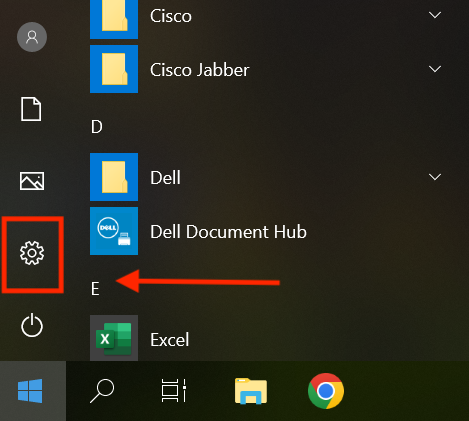Expand the Cisco folder chevron
The image size is (469, 421).
(435, 15)
